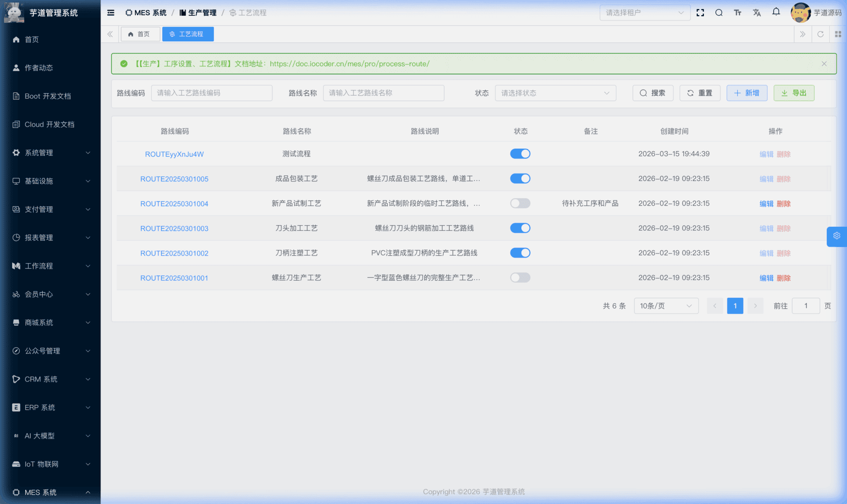The height and width of the screenshot is (504, 847).
Task: Enable status toggle for 新产品试制工艺
Action: tap(520, 203)
